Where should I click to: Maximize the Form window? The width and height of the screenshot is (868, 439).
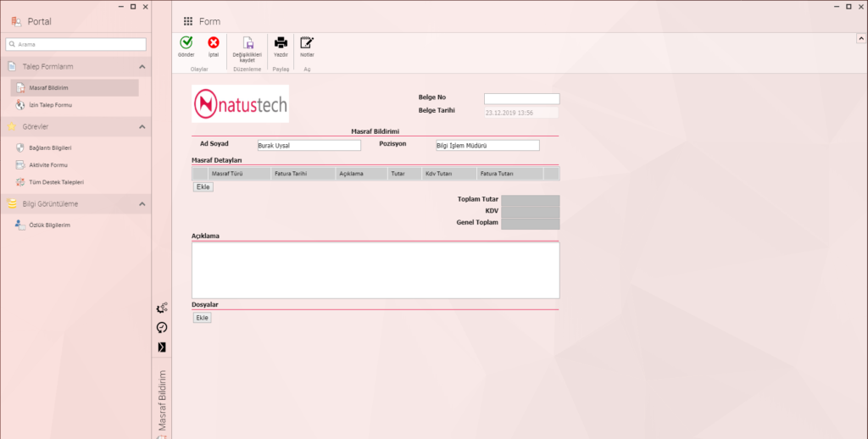849,7
